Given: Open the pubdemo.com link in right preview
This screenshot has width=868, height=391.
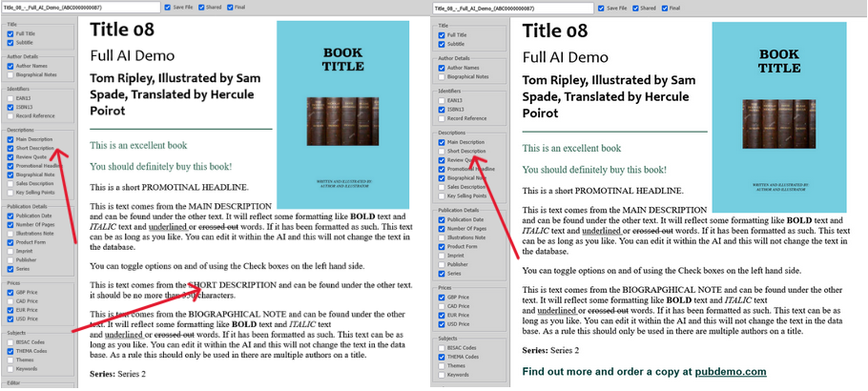Looking at the screenshot, I should pos(732,371).
